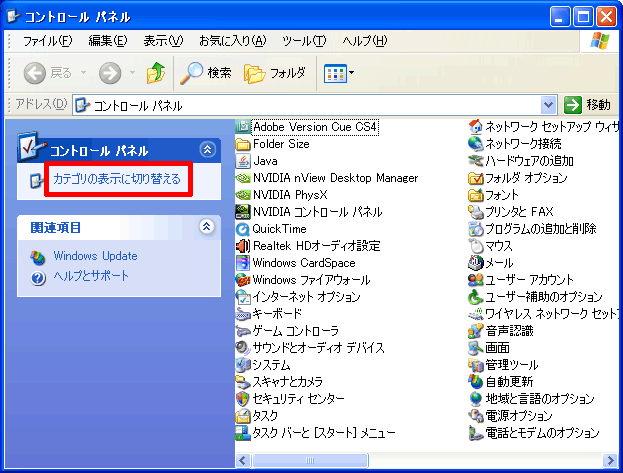
Task: Open the お気に入り(A) menu
Action: tap(232, 41)
